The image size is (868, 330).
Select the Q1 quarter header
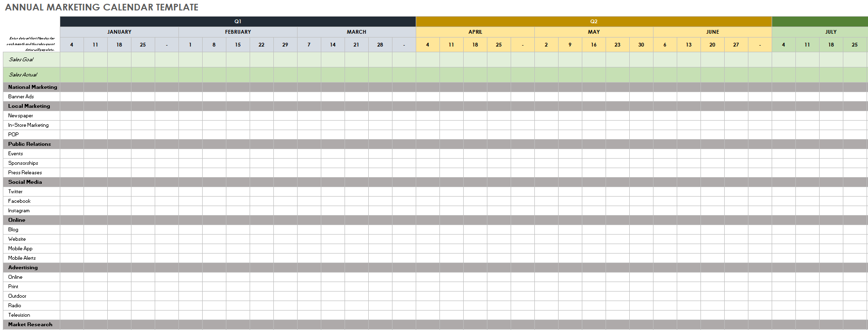coord(238,21)
